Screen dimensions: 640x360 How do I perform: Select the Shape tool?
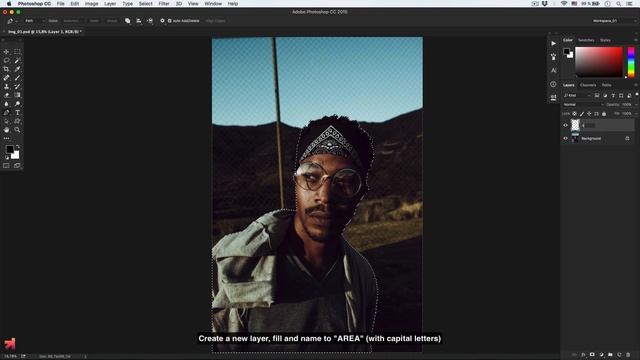(17, 121)
